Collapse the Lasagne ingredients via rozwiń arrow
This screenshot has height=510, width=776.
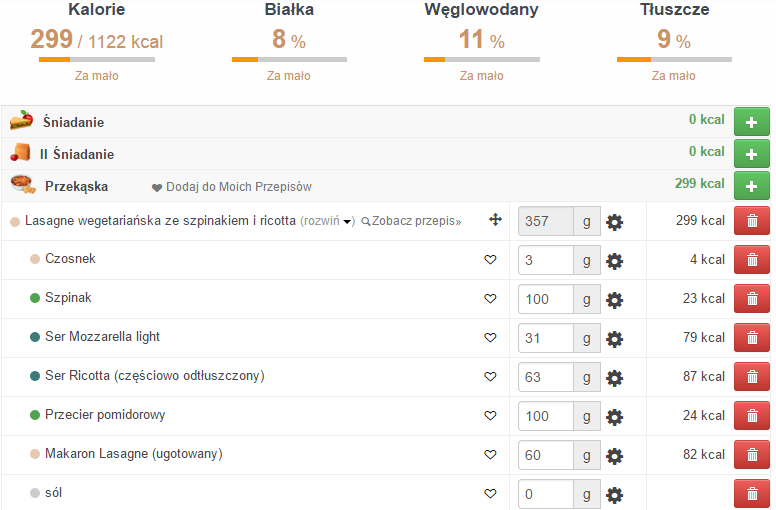point(347,222)
